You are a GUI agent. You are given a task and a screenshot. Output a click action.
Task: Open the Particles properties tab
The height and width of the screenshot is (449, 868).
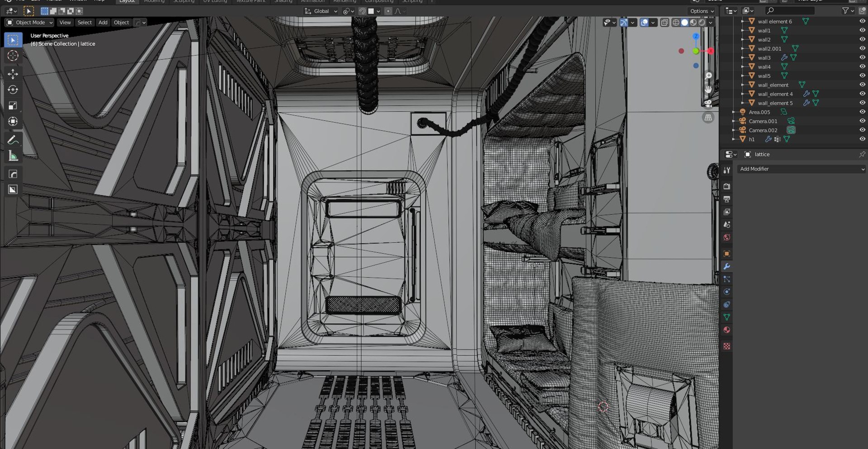click(726, 279)
